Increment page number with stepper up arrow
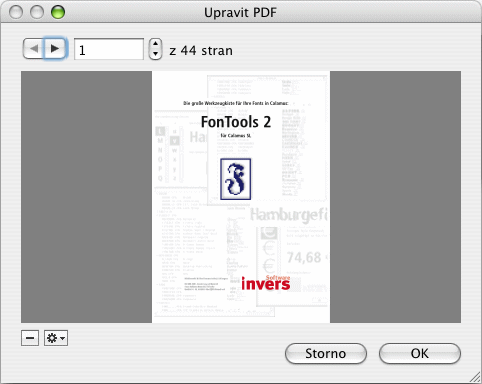482x384 pixels. pyautogui.click(x=155, y=44)
